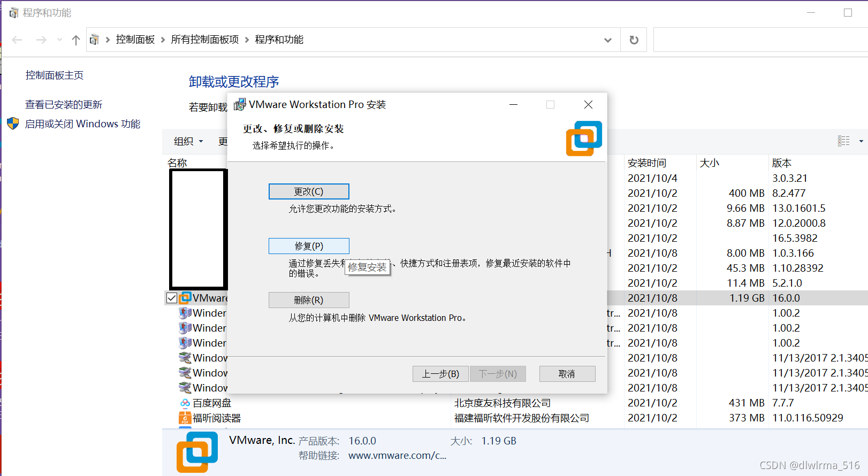Click 控制面板 breadcrumb in address bar
This screenshot has width=868, height=476.
135,40
